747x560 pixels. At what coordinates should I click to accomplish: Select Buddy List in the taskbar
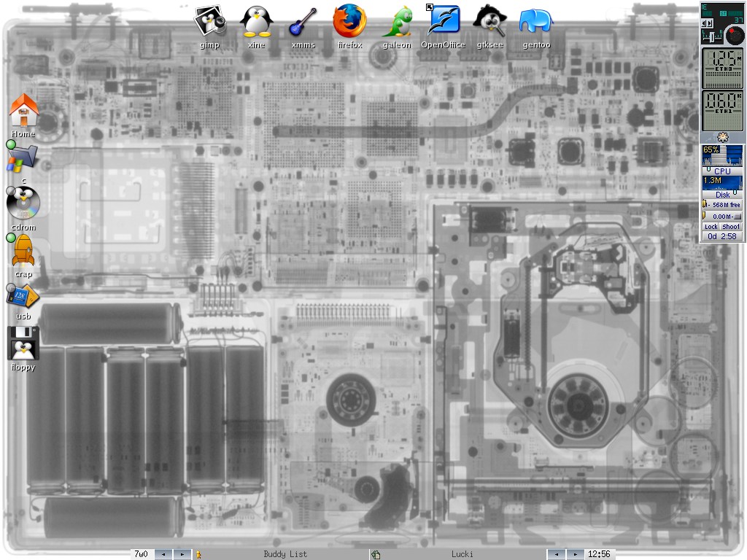[x=285, y=554]
